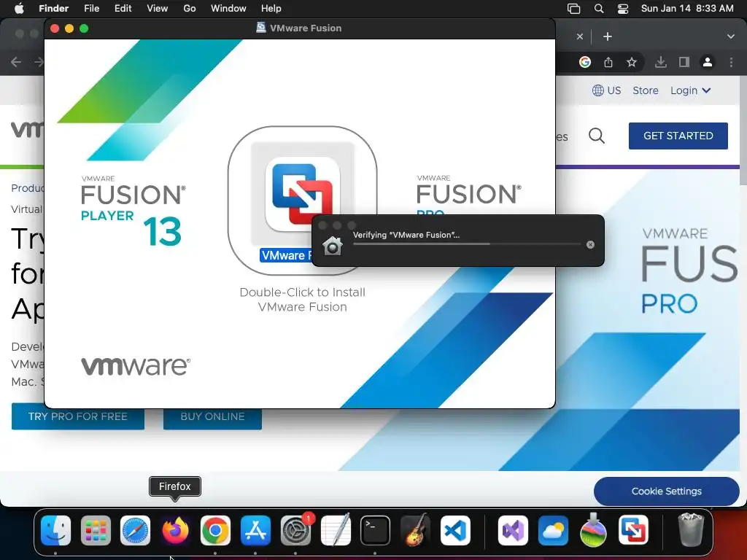Open the Window menu
The height and width of the screenshot is (560, 747).
(228, 9)
